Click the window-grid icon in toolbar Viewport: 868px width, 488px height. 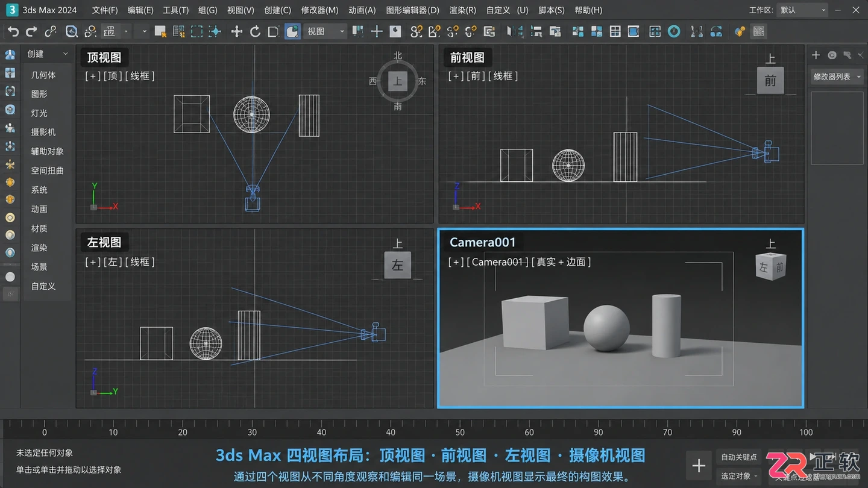tap(615, 31)
